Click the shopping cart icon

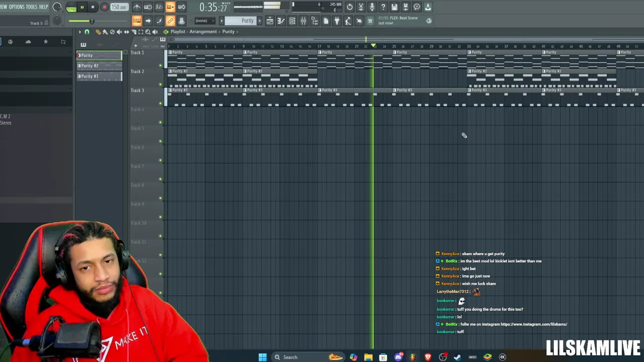tap(370, 21)
